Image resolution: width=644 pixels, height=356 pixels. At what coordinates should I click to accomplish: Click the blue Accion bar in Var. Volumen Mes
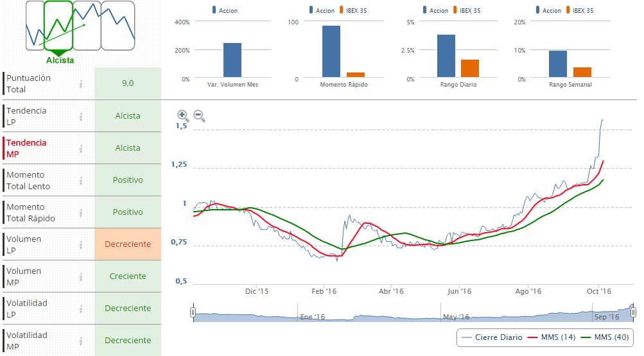point(232,60)
